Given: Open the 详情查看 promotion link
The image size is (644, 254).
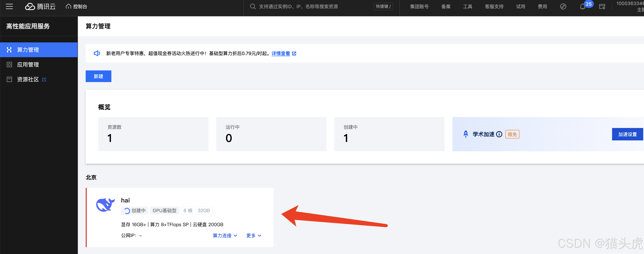Looking at the screenshot, I should coord(281,53).
